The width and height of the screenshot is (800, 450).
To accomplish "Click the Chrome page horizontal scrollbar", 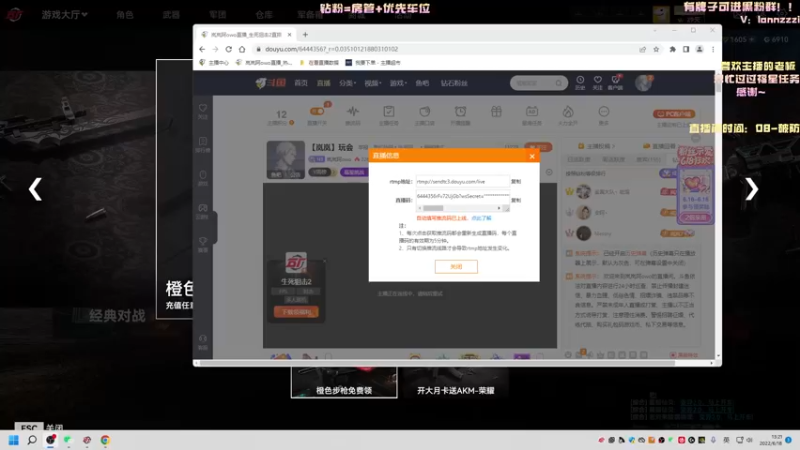I will point(437,363).
